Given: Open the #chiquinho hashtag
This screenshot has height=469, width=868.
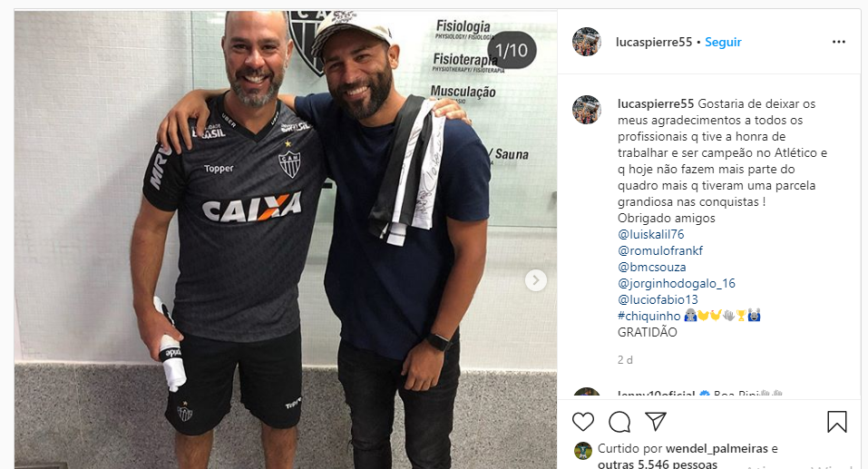Looking at the screenshot, I should coord(649,317).
